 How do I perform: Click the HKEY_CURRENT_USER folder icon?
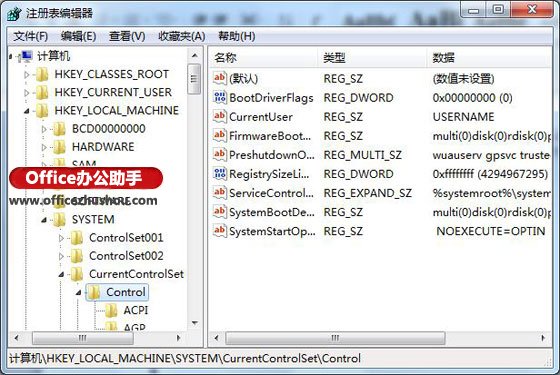[42, 93]
